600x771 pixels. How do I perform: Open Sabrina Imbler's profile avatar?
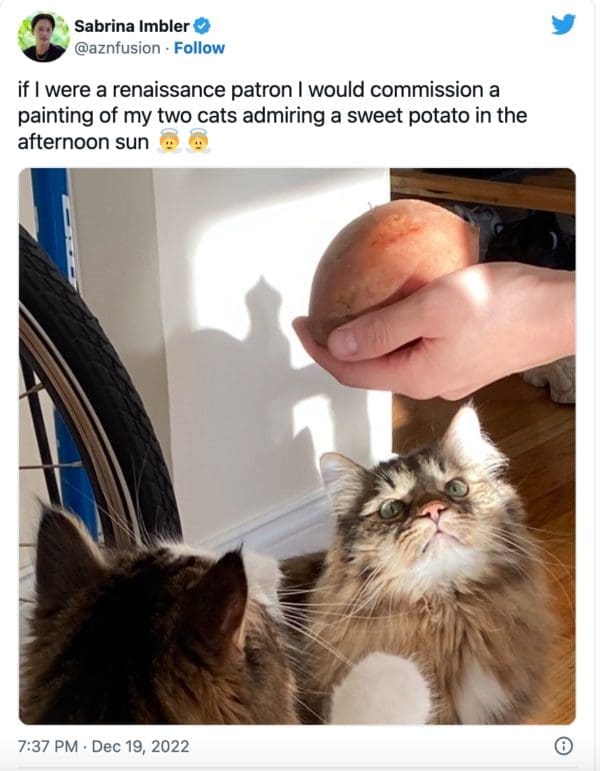(43, 37)
